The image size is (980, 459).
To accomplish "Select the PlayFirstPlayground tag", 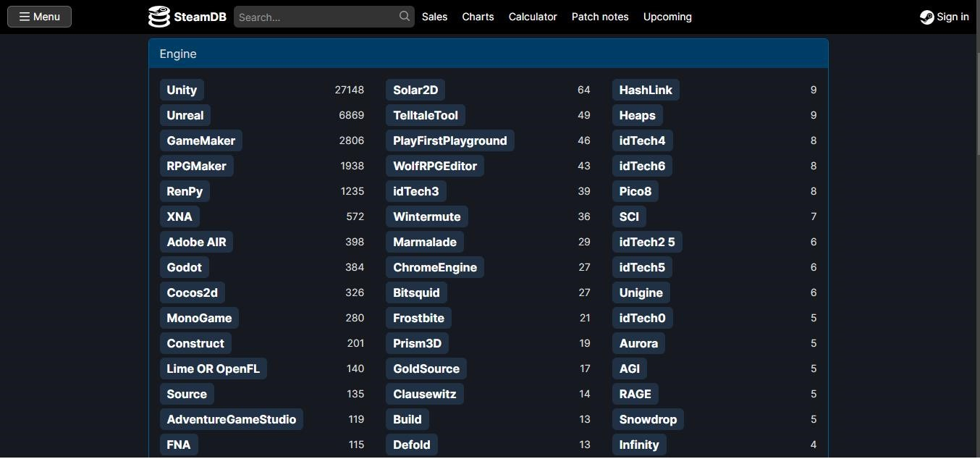I will coord(450,140).
